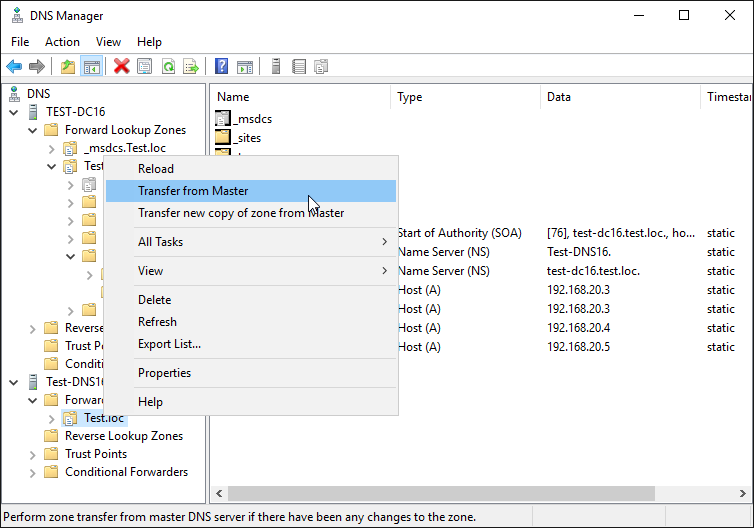Click the Export List toolbar icon
The height and width of the screenshot is (528, 754).
coord(191,66)
